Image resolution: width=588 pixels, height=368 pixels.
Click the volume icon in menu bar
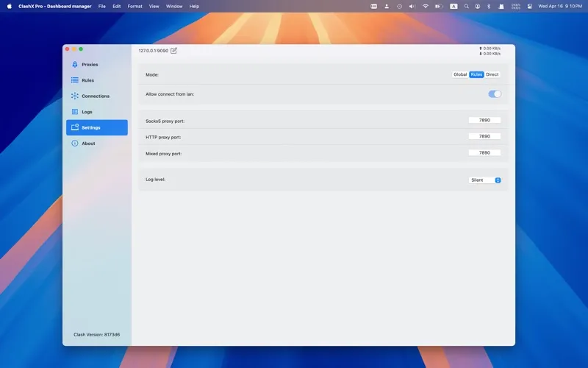click(412, 7)
